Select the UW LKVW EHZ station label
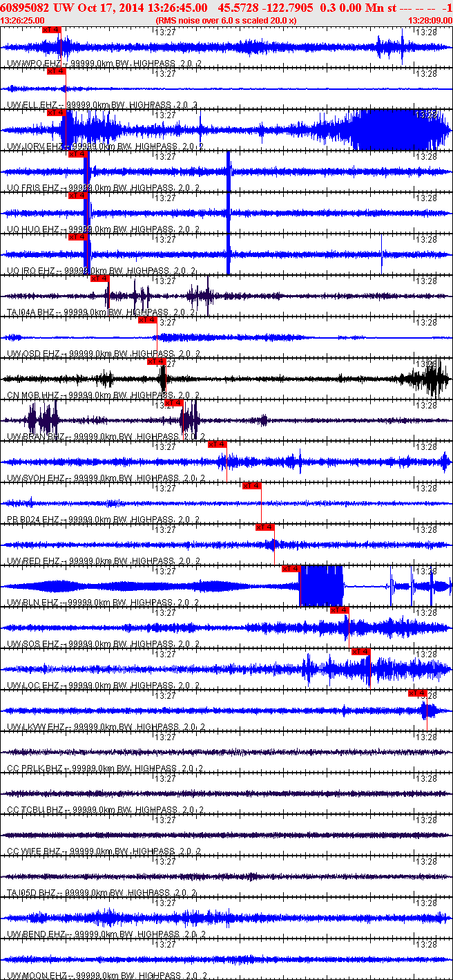Screen dimensions: 453x980 pyautogui.click(x=37, y=727)
